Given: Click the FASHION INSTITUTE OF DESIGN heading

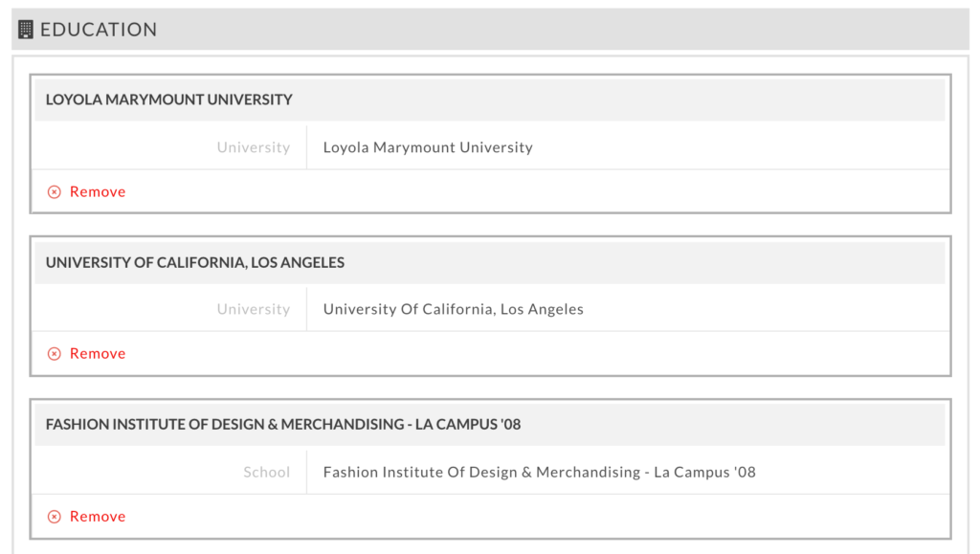Looking at the screenshot, I should [x=283, y=424].
